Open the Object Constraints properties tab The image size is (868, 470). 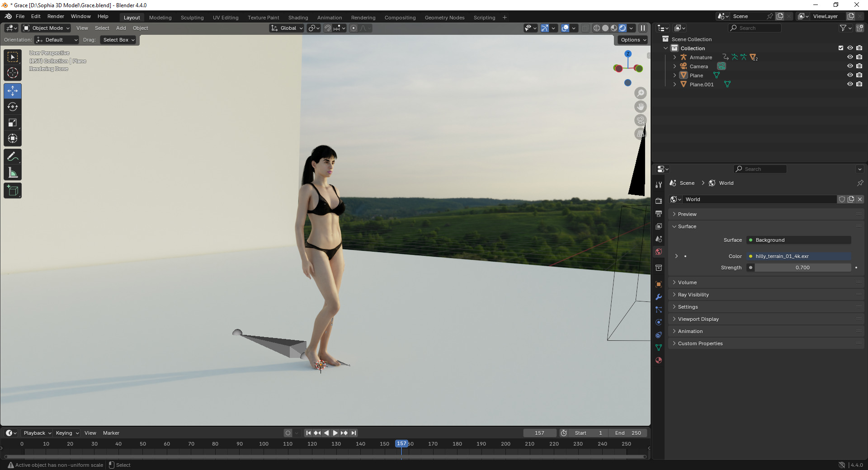[x=659, y=335]
